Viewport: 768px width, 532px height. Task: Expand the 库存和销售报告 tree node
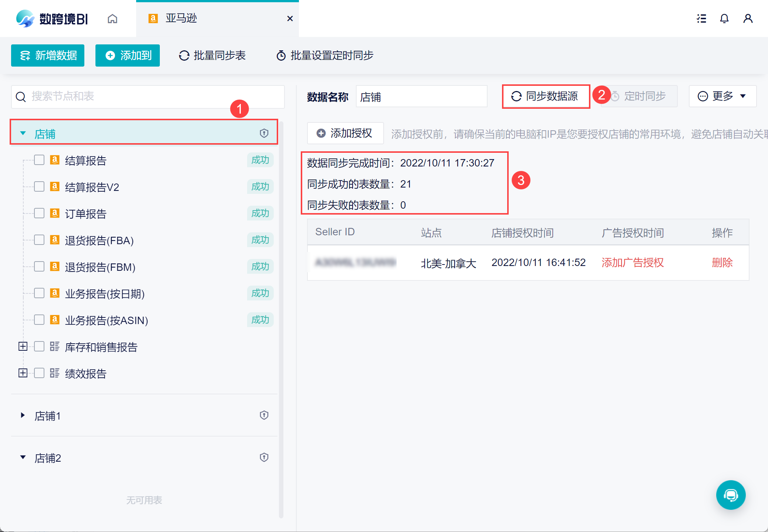[x=23, y=347]
